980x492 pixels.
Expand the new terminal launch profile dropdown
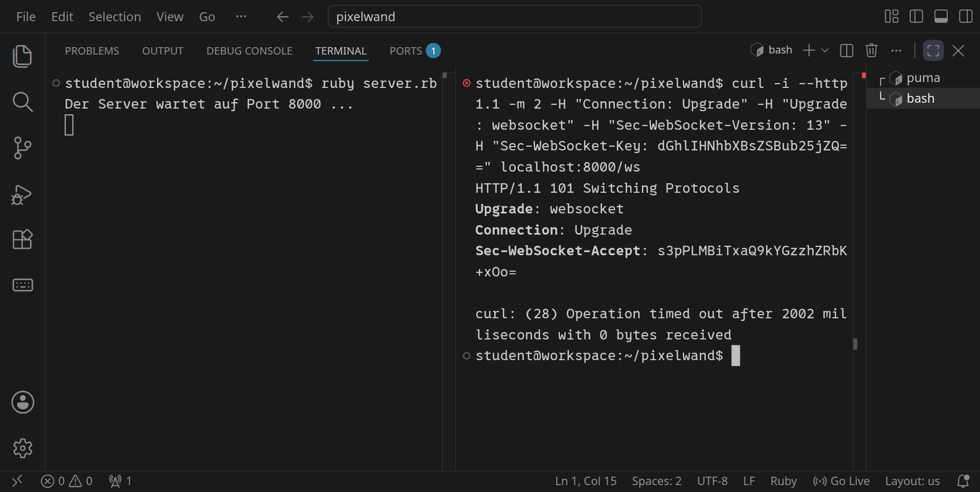tap(824, 51)
